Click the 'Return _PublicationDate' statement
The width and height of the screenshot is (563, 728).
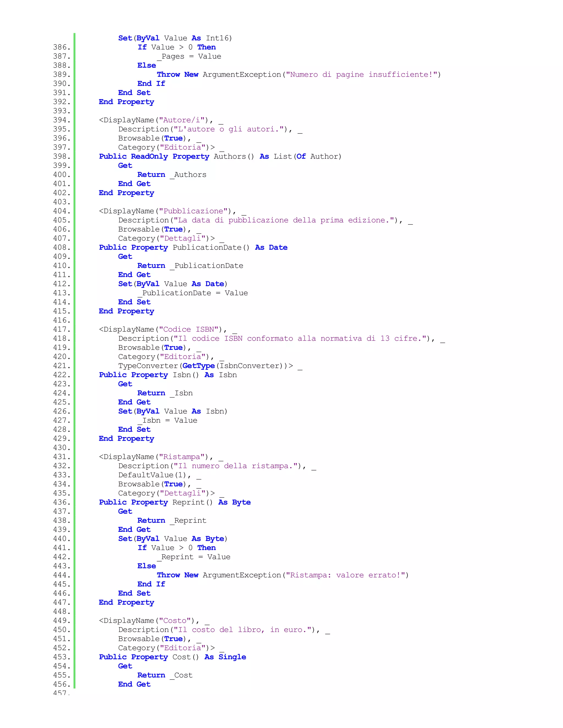pos(190,266)
